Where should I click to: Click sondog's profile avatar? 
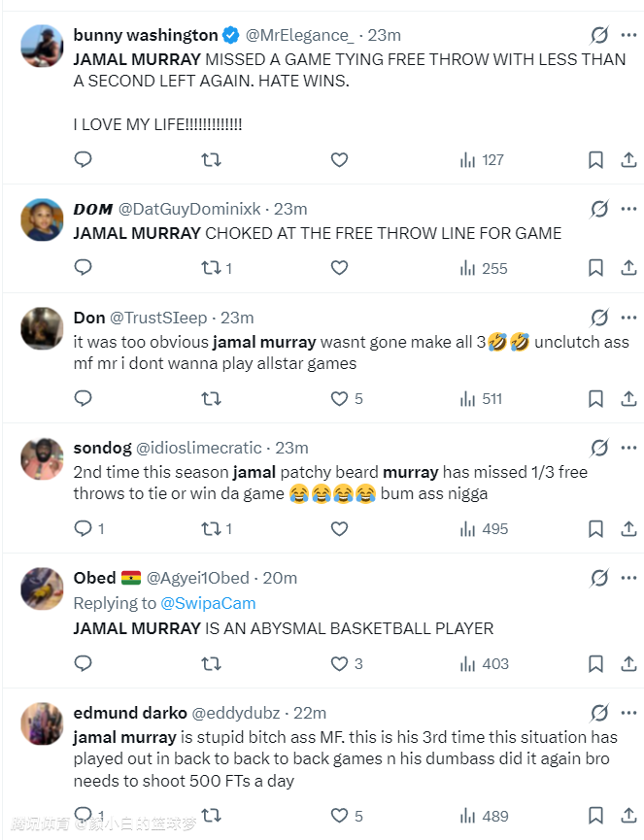pos(42,458)
